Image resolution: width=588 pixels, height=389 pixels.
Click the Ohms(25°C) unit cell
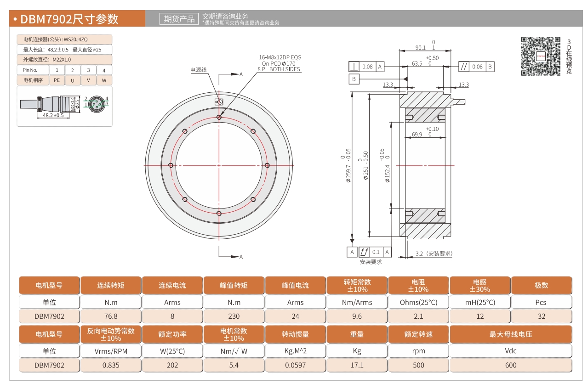click(x=419, y=302)
